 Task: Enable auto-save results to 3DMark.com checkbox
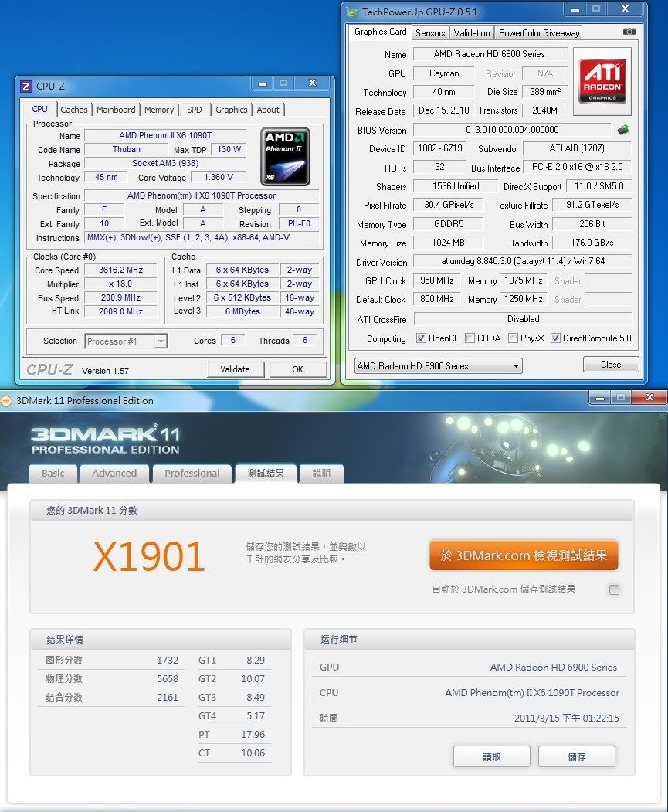pos(614,589)
